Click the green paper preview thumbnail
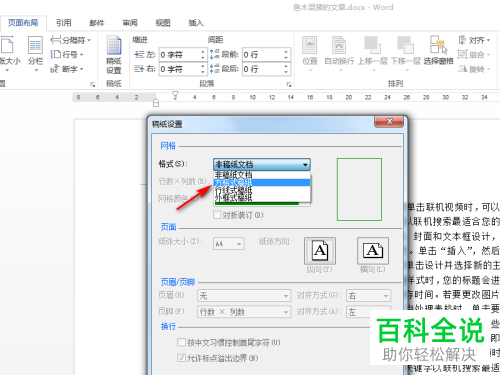Image resolution: width=500 pixels, height=375 pixels. 359,189
